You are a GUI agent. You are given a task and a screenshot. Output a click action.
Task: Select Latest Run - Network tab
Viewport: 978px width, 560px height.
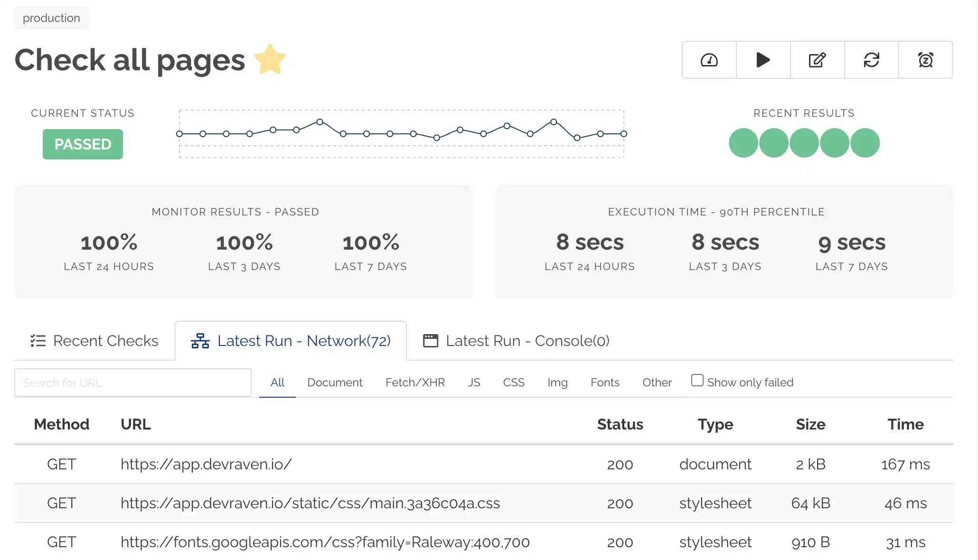[291, 341]
